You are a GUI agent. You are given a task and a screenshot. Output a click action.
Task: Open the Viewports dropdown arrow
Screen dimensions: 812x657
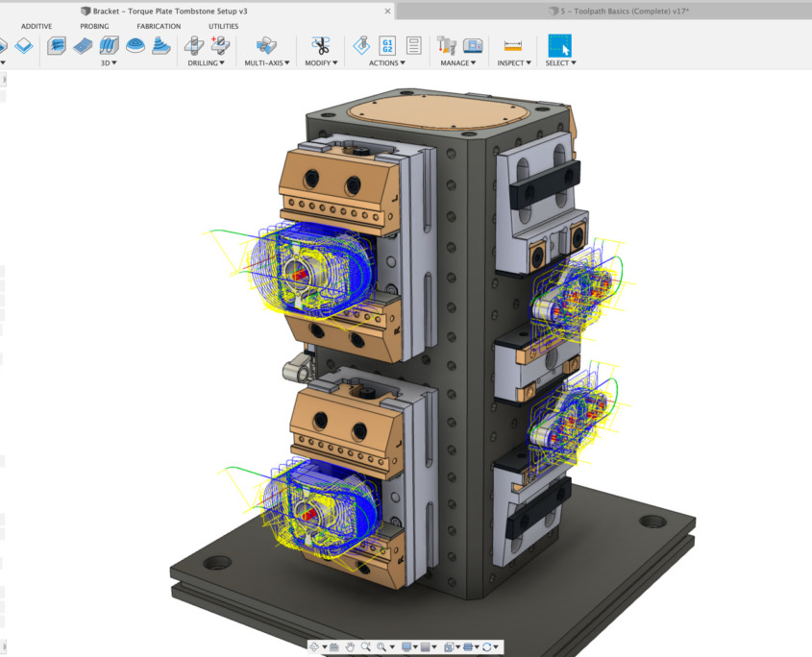coord(457,646)
